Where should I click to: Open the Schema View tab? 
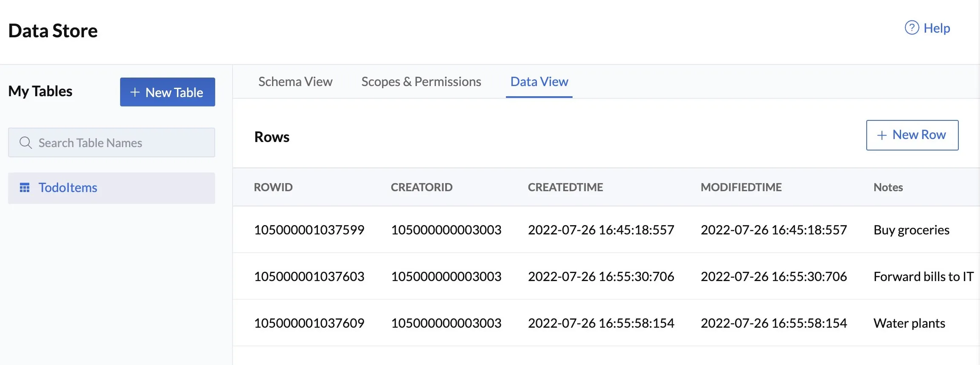pyautogui.click(x=295, y=81)
